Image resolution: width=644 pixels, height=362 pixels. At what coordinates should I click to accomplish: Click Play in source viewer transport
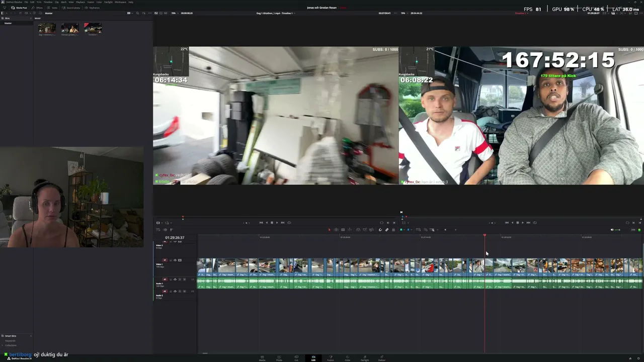tap(277, 223)
